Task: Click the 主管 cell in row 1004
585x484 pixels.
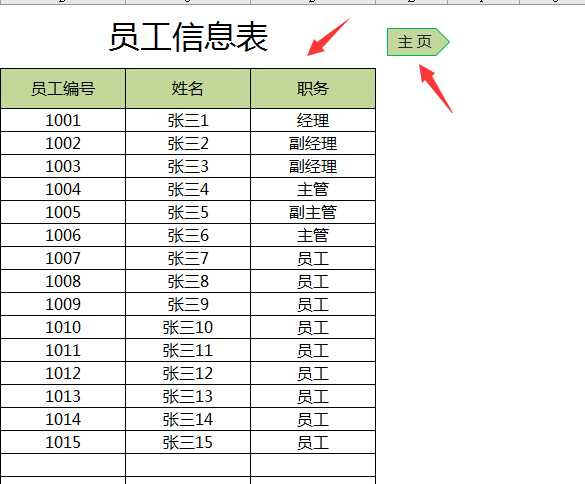Action: [x=313, y=189]
